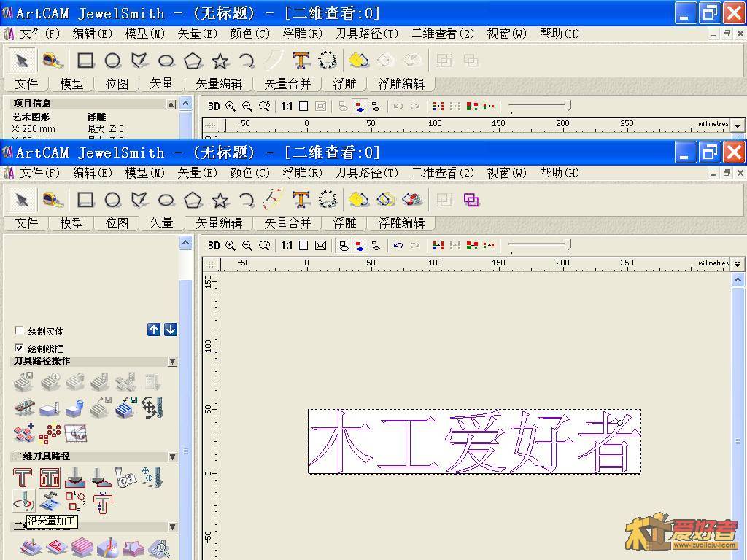Select the arc tool in lower window
The image size is (747, 560).
[x=247, y=200]
